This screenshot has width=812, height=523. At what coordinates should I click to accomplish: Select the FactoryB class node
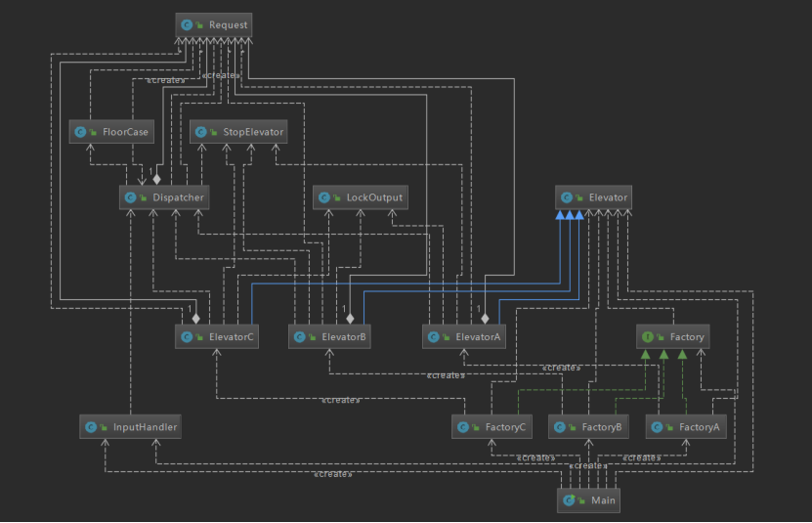tap(589, 427)
